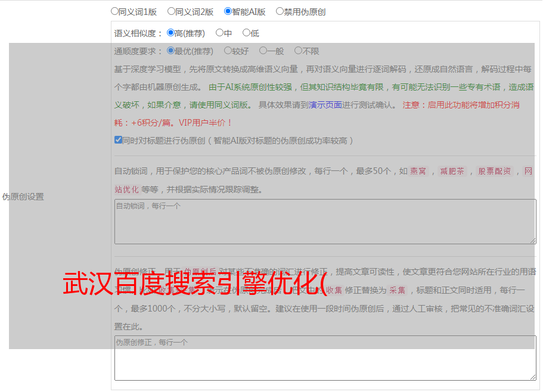
Task: Click into the 自动锁词 text area
Action: pyautogui.click(x=325, y=221)
